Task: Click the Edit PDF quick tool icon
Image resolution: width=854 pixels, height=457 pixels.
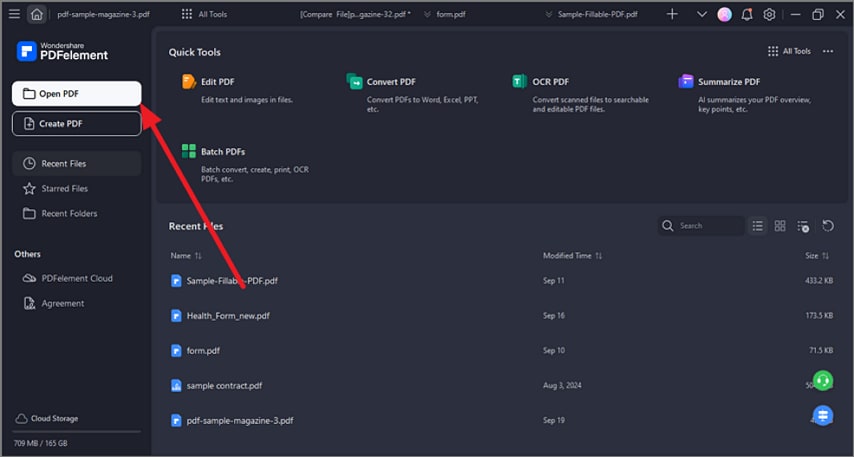Action: [x=189, y=82]
